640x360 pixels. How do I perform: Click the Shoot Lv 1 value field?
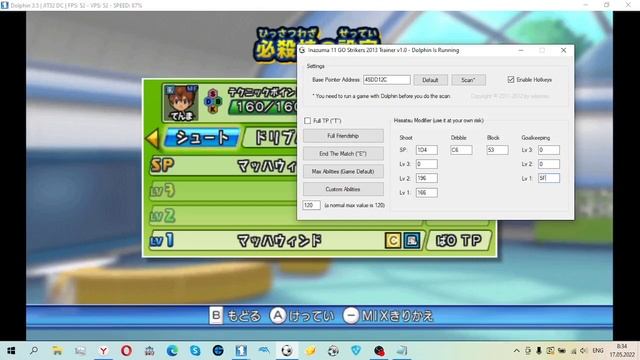(x=427, y=192)
